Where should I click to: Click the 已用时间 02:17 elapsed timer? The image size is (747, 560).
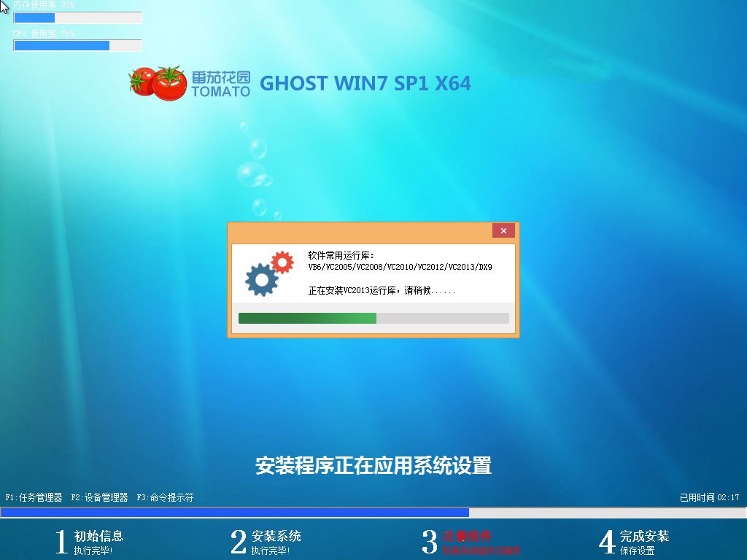[x=709, y=497]
